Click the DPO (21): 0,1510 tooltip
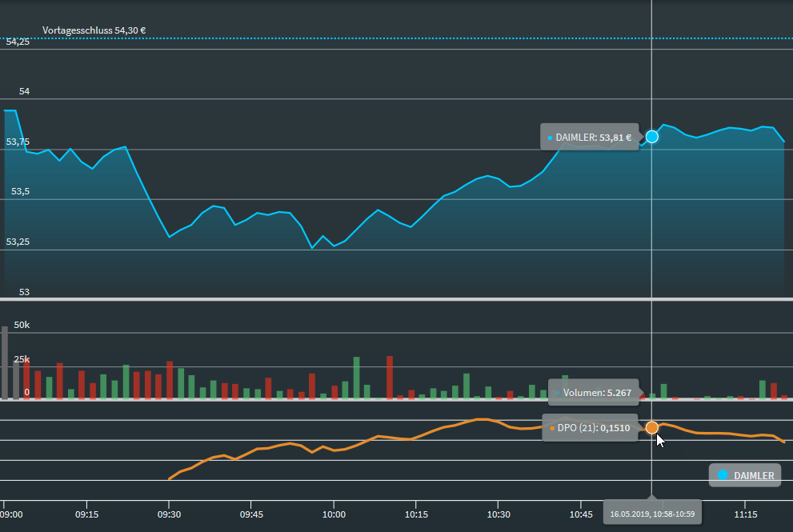 [590, 428]
